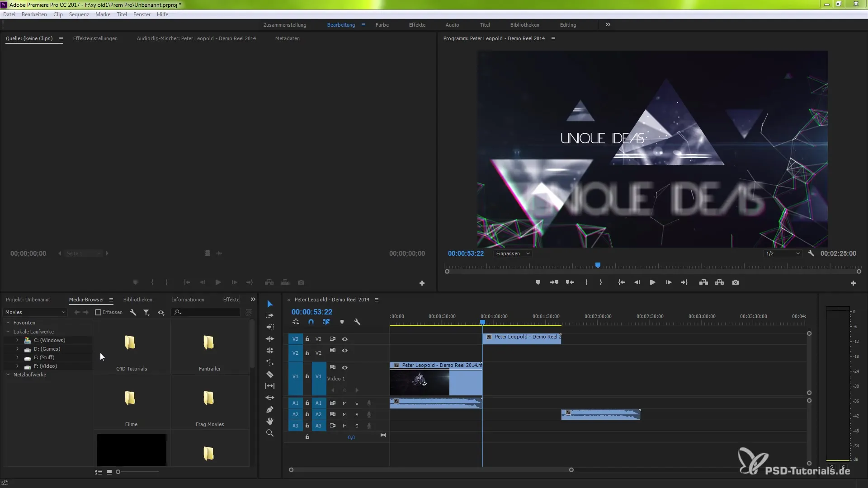Open program monitor button editor plus

point(853,283)
